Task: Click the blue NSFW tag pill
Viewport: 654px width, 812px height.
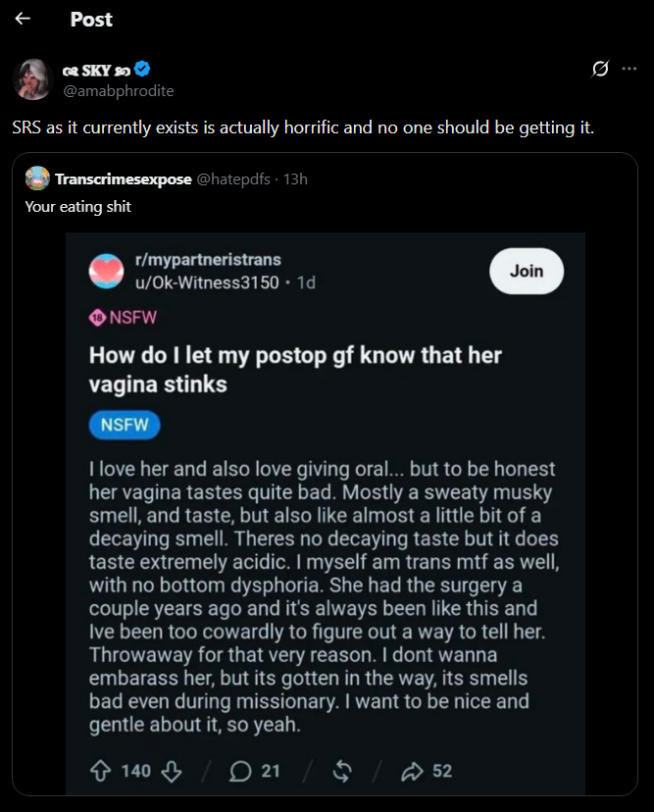Action: click(125, 425)
